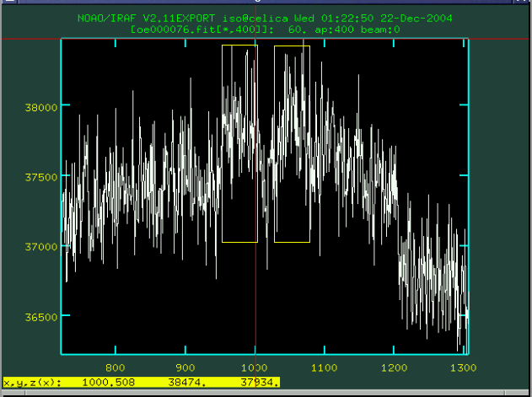532x397 pixels.
Task: Click the 1100 x-axis label
Action: tap(325, 367)
